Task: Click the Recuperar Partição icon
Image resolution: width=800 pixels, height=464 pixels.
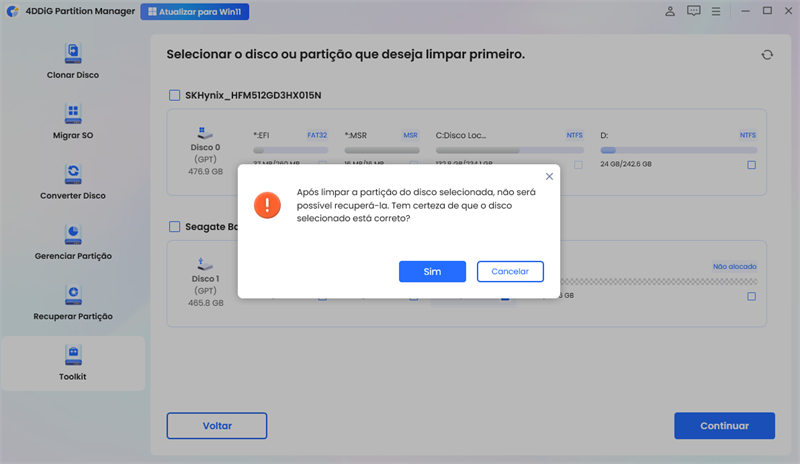Action: [x=73, y=293]
